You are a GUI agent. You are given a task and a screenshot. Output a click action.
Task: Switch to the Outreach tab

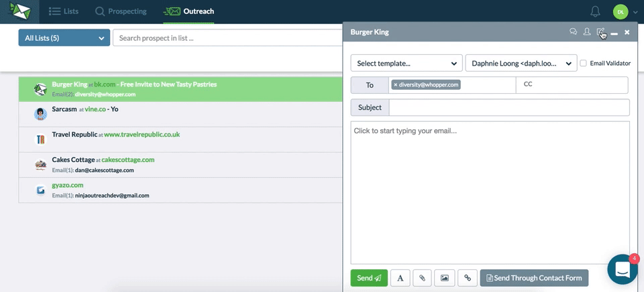(189, 11)
